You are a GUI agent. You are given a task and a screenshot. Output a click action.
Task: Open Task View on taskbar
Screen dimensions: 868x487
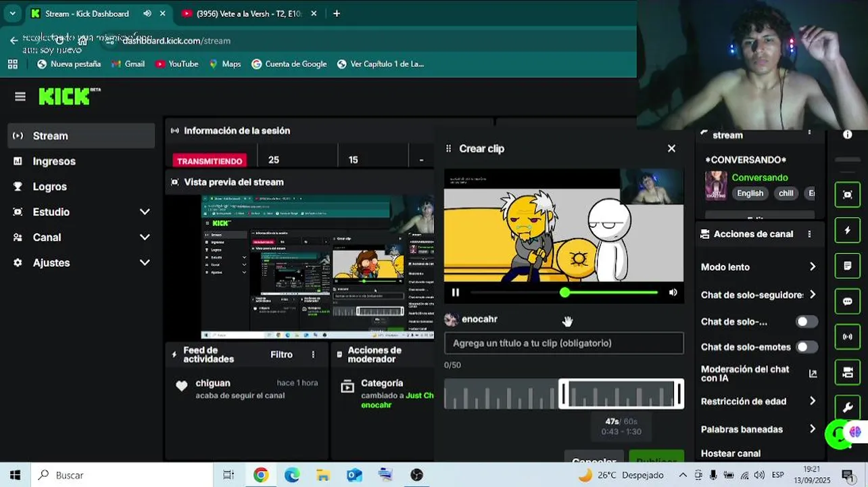228,476
